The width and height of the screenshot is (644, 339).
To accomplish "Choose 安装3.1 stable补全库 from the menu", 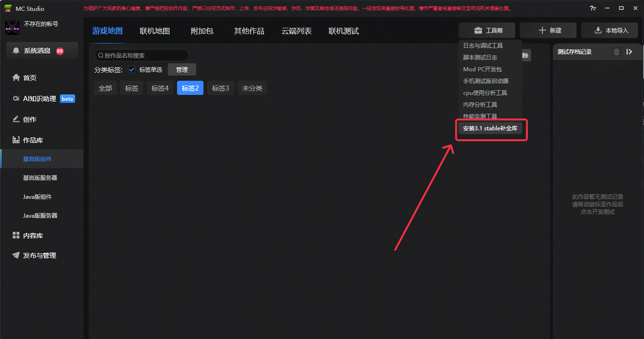I will pyautogui.click(x=490, y=128).
